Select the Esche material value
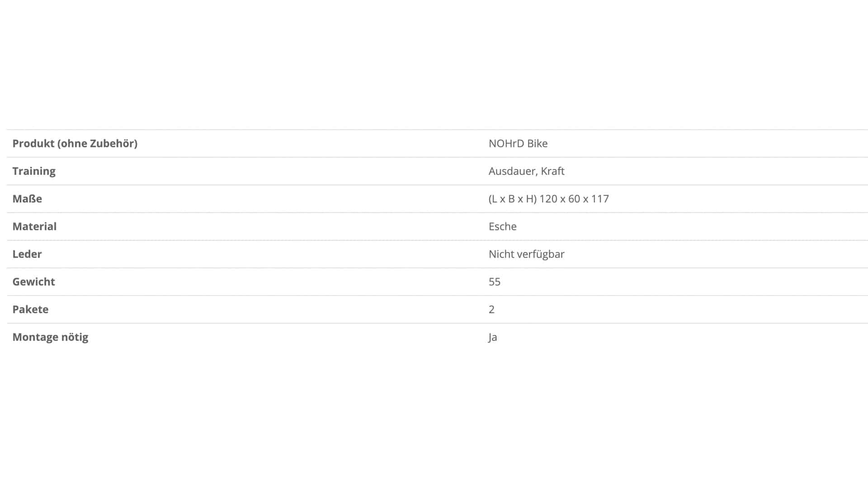This screenshot has width=868, height=488. 503,226
